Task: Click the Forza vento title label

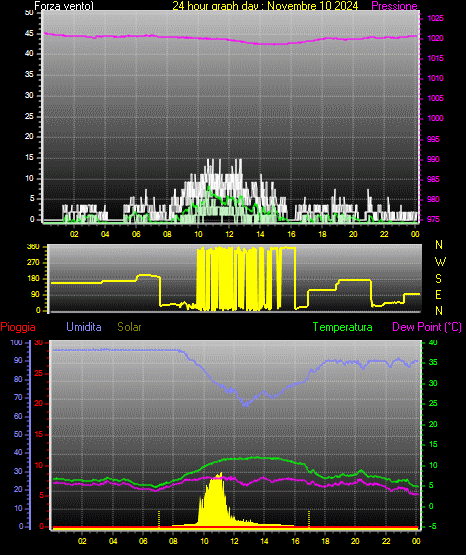Action: 64,6
